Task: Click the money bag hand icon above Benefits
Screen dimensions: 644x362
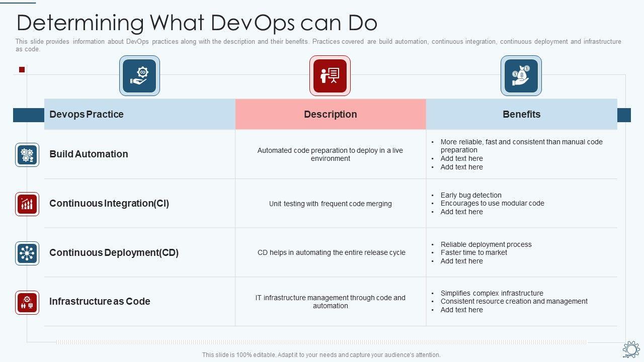Action: (521, 76)
